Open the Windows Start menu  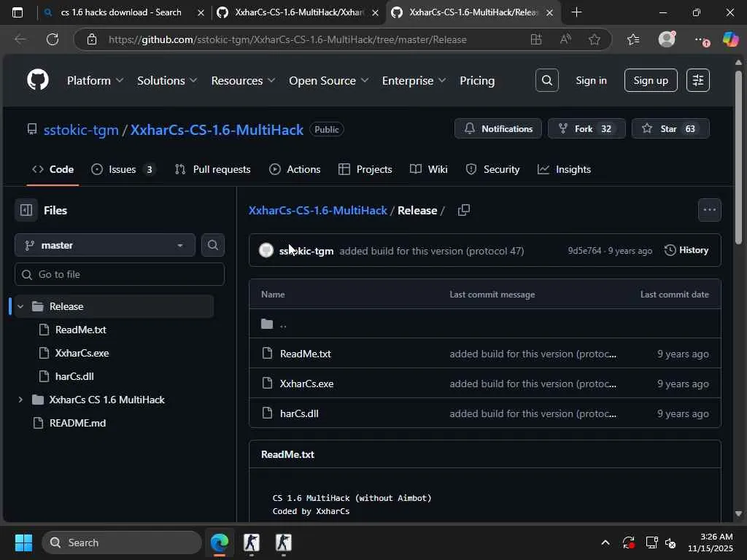[23, 542]
